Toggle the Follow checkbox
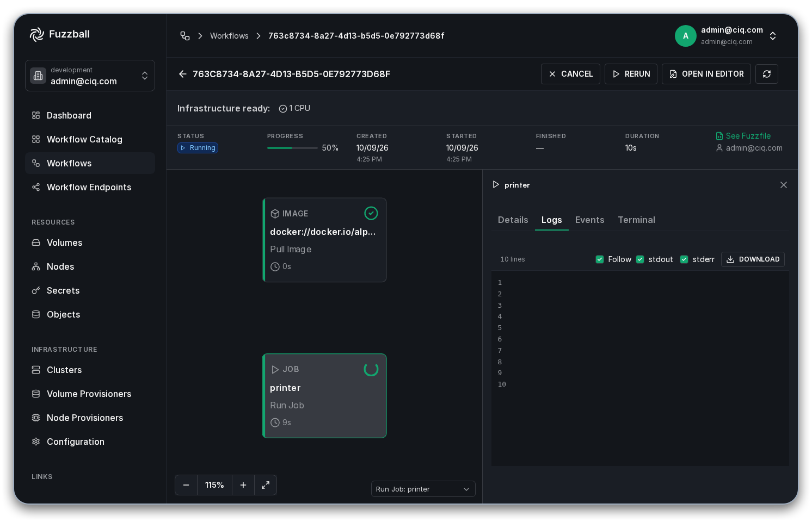Screen dimensions: 812x522 pyautogui.click(x=600, y=259)
